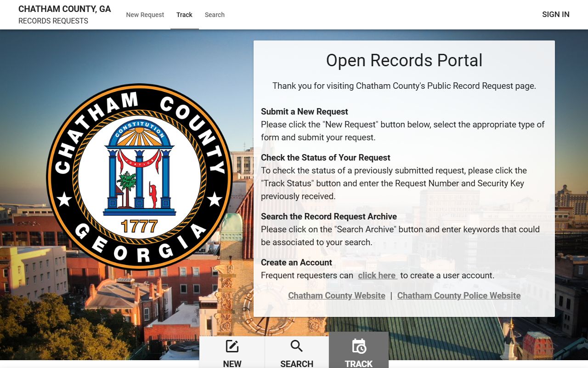Click SIGN IN button
The height and width of the screenshot is (368, 588).
555,14
